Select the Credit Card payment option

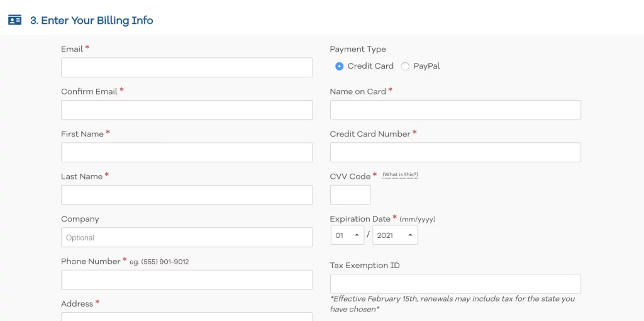(339, 66)
